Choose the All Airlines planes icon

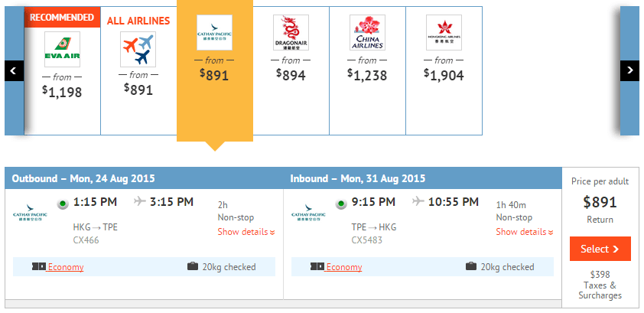point(138,50)
